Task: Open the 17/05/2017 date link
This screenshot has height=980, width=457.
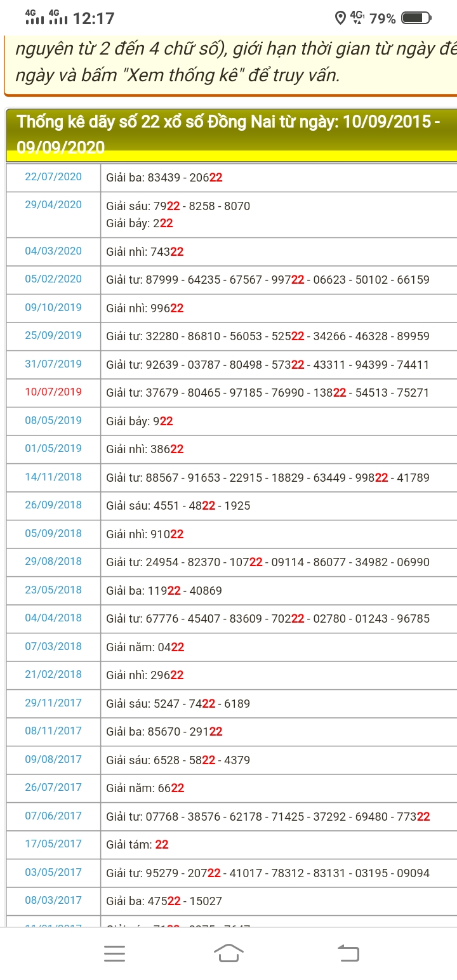Action: click(x=53, y=844)
